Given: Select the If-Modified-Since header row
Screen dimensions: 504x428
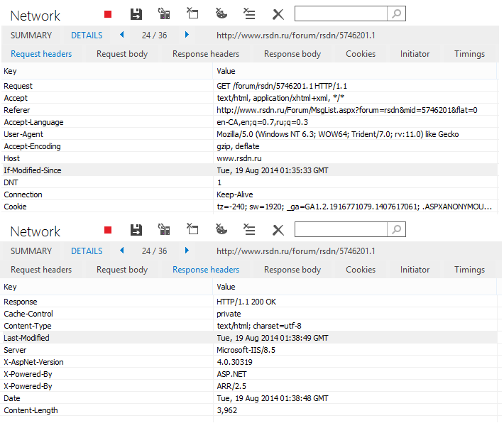Looking at the screenshot, I should coord(249,170).
